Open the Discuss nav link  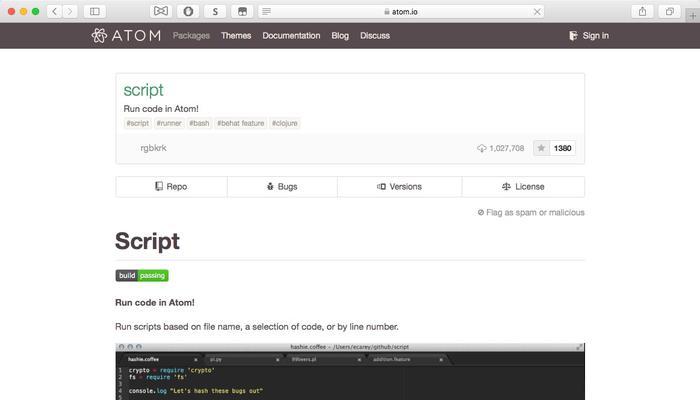click(375, 36)
